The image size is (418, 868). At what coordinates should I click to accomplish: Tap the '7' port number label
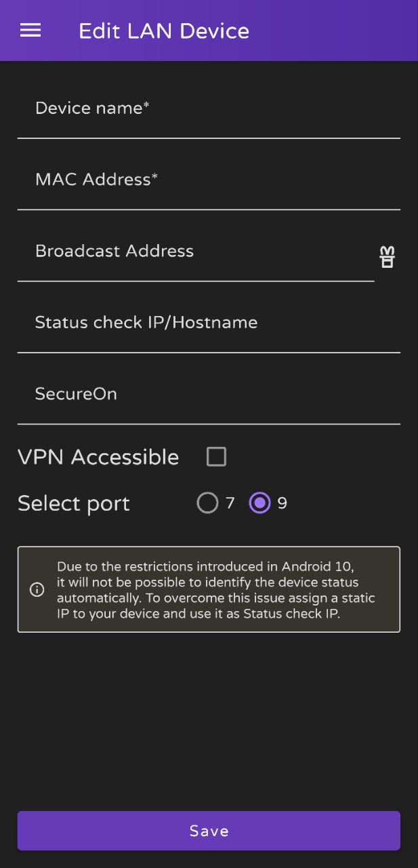pos(230,503)
